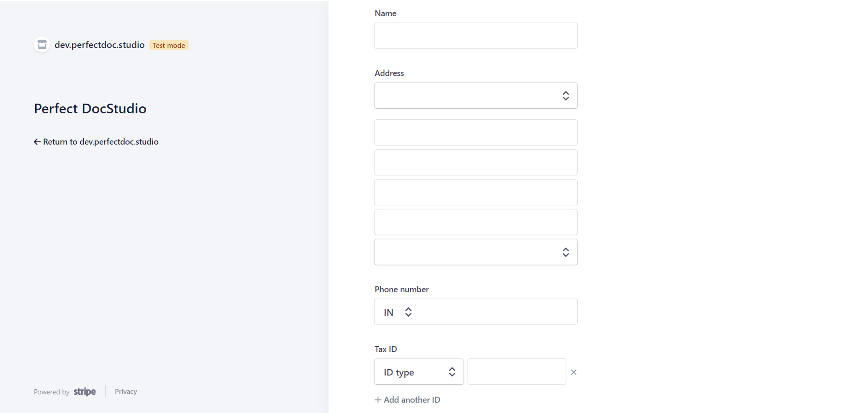The image size is (868, 413).
Task: Click the Test mode badge
Action: (169, 45)
